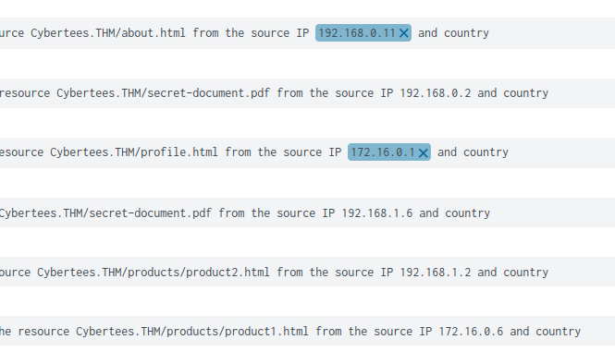Image resolution: width=615 pixels, height=364 pixels.
Task: Click IP 192.168.1.2 in the log row
Action: click(x=435, y=273)
